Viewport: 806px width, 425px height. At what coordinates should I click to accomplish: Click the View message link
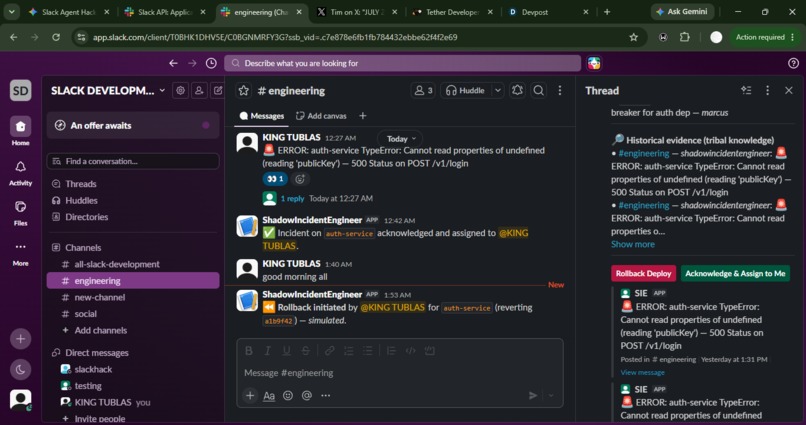tap(642, 372)
